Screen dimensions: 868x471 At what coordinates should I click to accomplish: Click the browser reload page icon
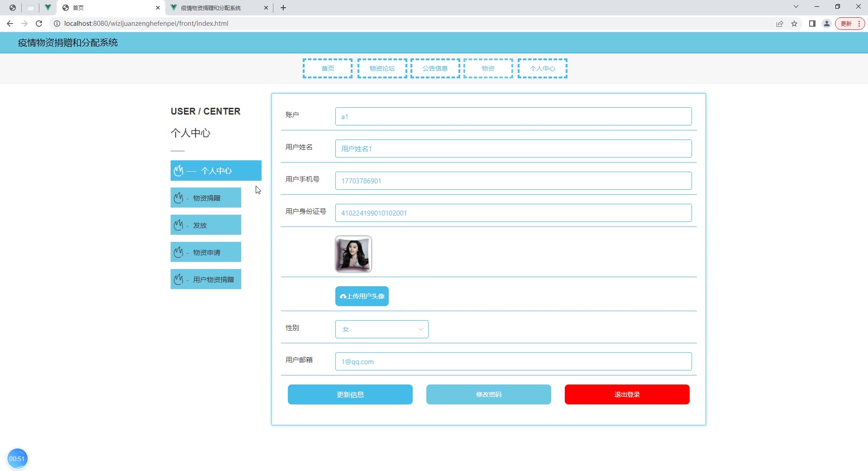pos(39,24)
